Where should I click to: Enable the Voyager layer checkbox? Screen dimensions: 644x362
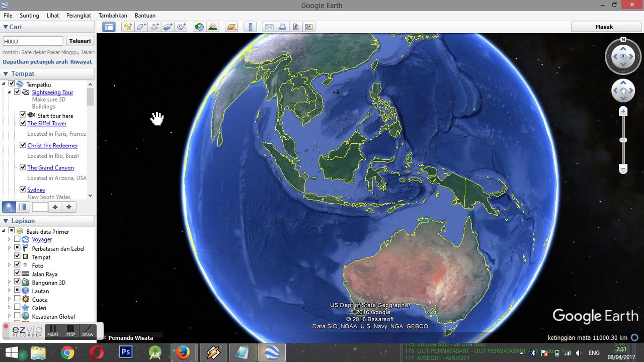[17, 239]
